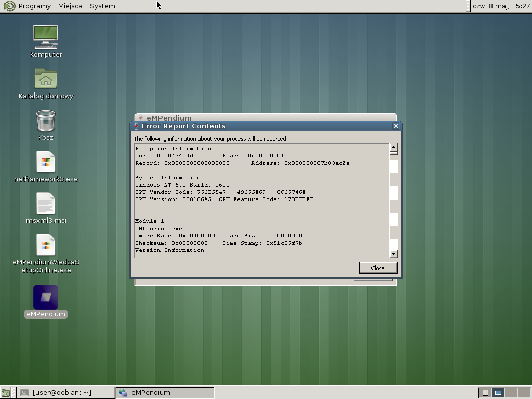Viewport: 532px width, 399px height.
Task: Click the show desktop icon in bottom panel
Action: click(6, 393)
